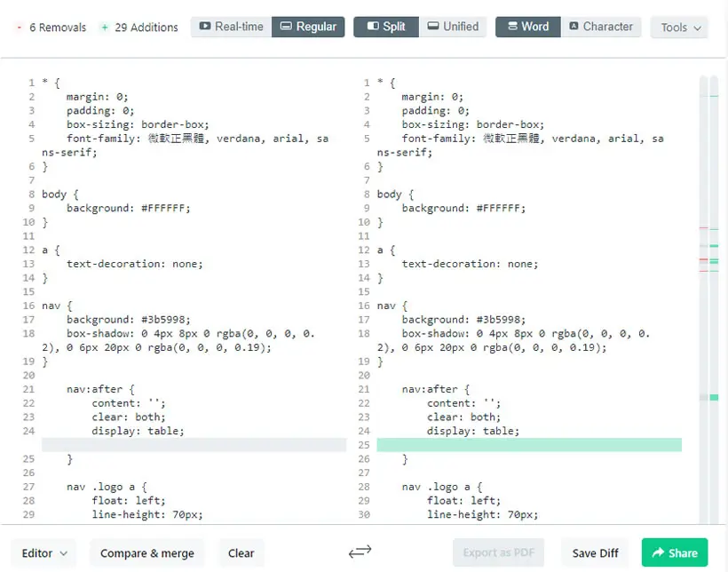Click the Compare & merge button
728x572 pixels.
click(147, 553)
